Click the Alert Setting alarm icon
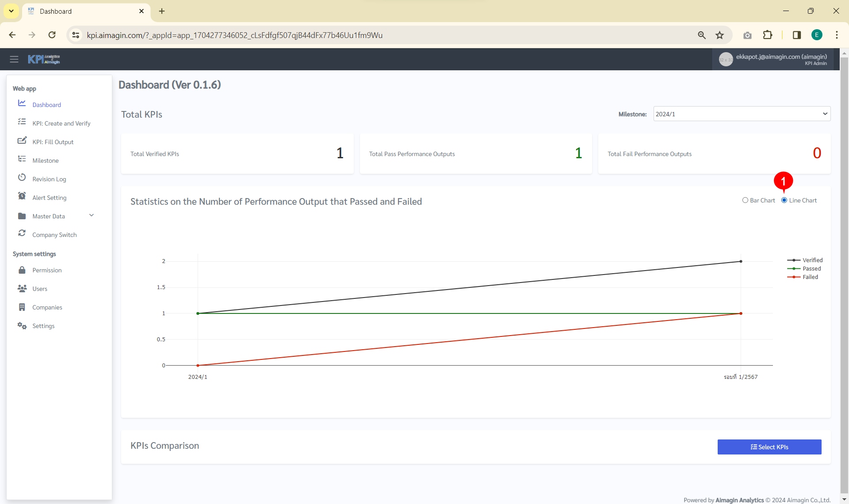This screenshot has height=504, width=849. click(x=22, y=196)
